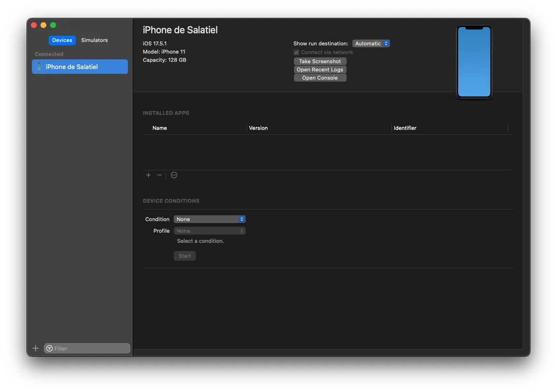Click the Connected section header
This screenshot has width=557, height=392.
(49, 54)
